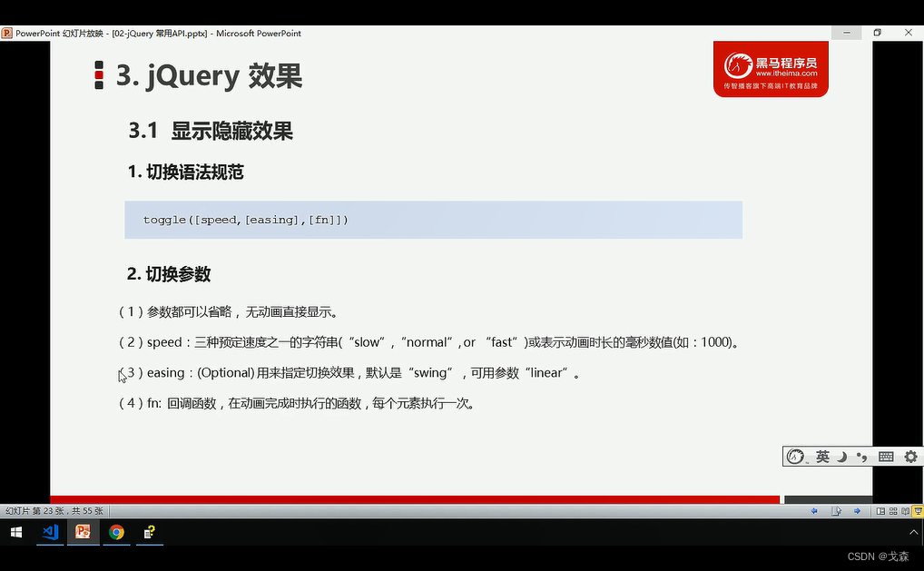This screenshot has width=924, height=571.
Task: Show hidden system tray icons
Action: pos(913,532)
